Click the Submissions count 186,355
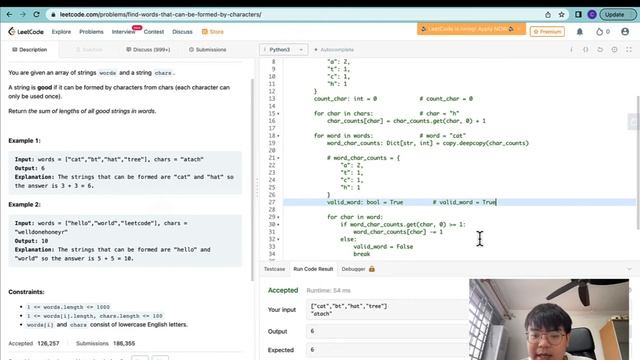This screenshot has height=360, width=640. tap(124, 343)
